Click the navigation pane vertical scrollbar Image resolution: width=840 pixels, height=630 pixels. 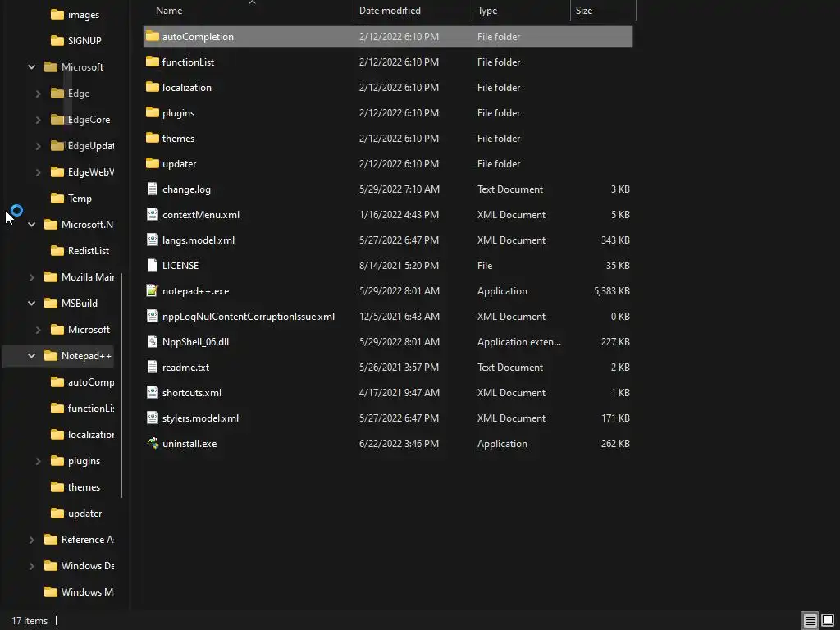click(x=121, y=386)
